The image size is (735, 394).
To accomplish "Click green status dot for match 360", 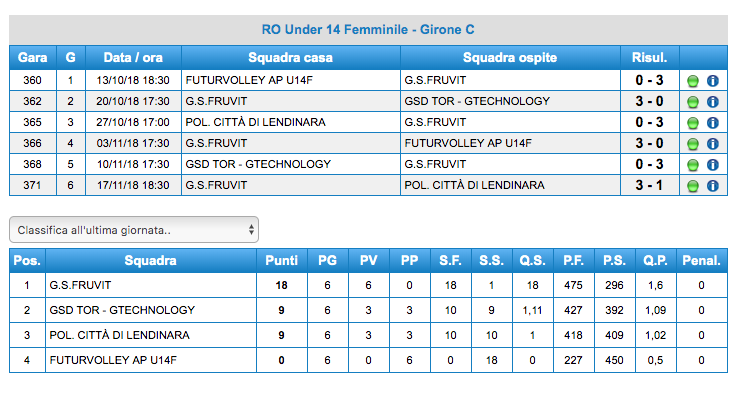I will (x=693, y=81).
